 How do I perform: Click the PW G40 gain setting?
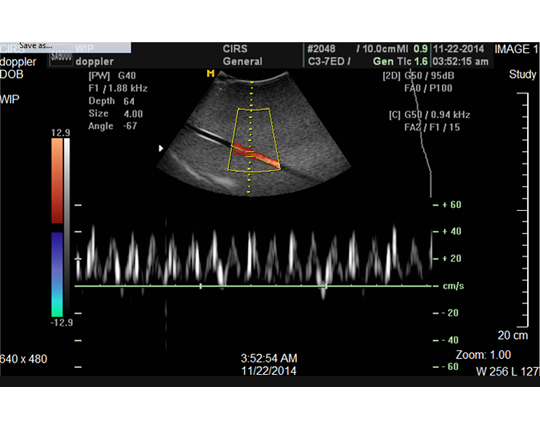point(112,76)
